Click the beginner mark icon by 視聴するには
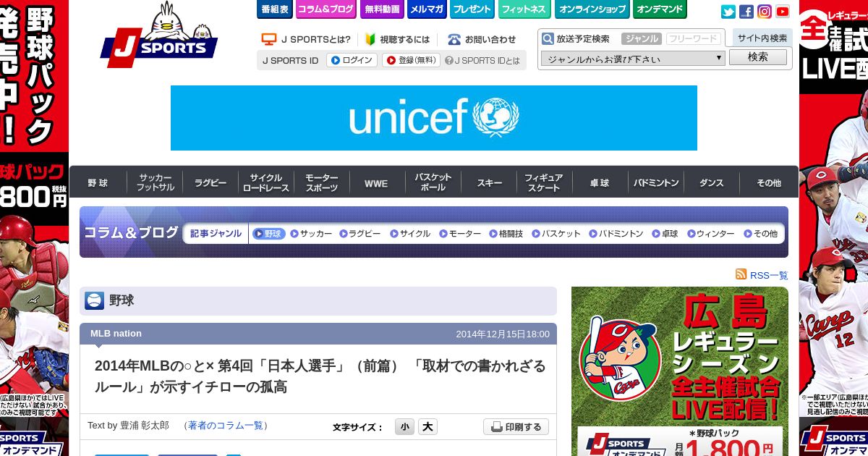Screen dimensions: 868x456 pos(370,39)
